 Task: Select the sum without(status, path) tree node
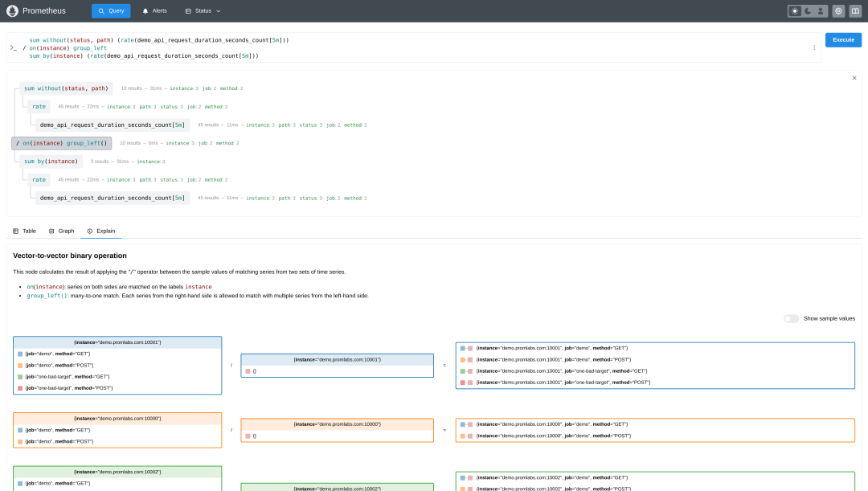tap(66, 88)
